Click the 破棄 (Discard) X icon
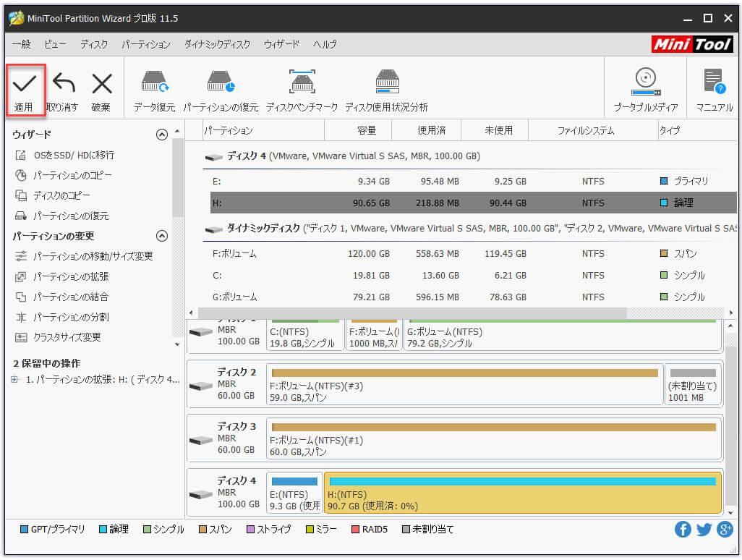This screenshot has width=742, height=560. (101, 84)
